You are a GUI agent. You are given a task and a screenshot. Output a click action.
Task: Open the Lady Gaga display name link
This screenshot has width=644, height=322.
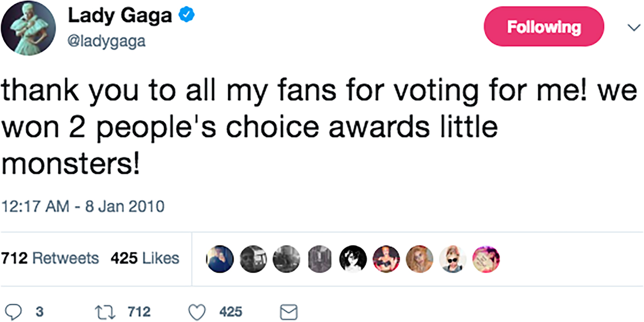click(x=120, y=16)
